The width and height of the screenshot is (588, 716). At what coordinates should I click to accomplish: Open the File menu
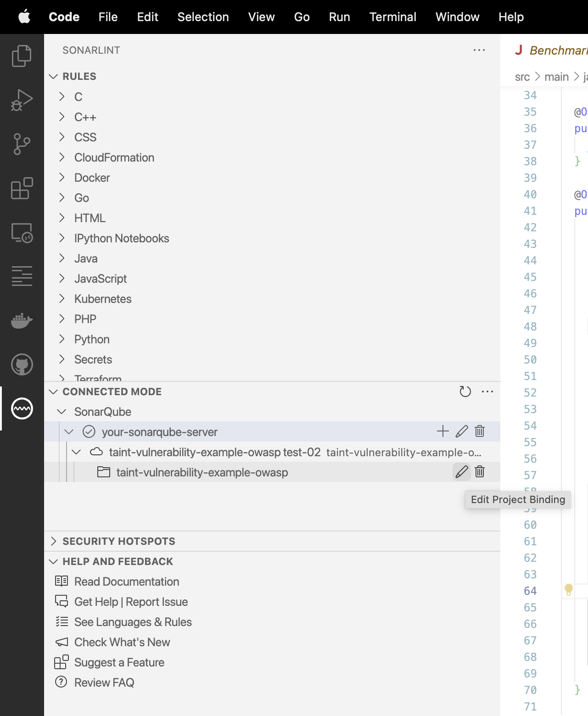click(108, 17)
